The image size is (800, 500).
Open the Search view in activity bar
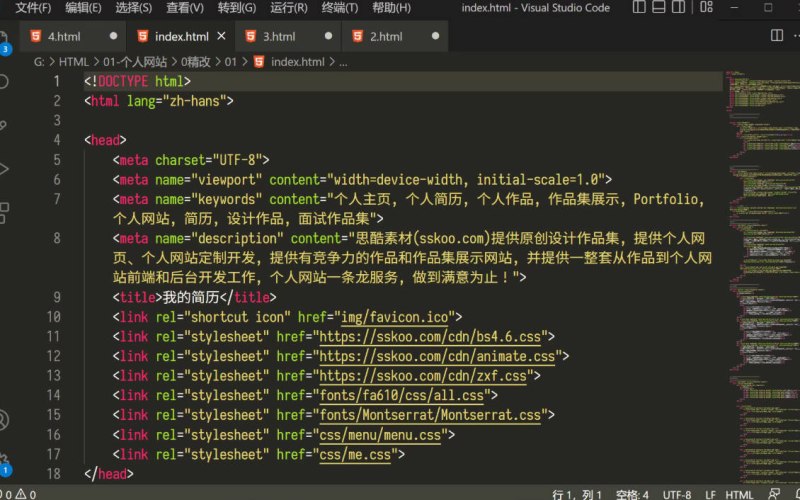point(4,81)
